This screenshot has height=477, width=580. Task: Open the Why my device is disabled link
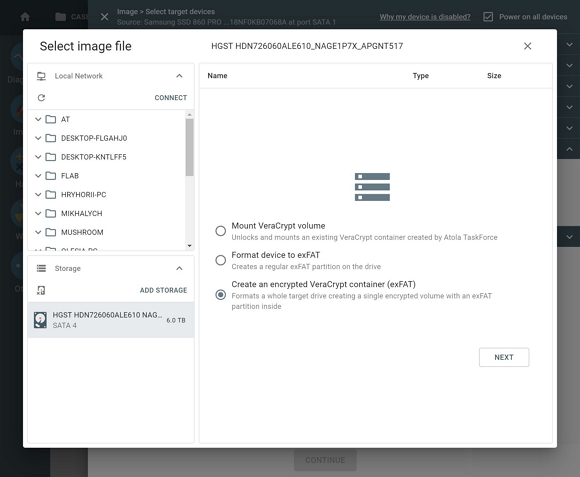tap(425, 17)
